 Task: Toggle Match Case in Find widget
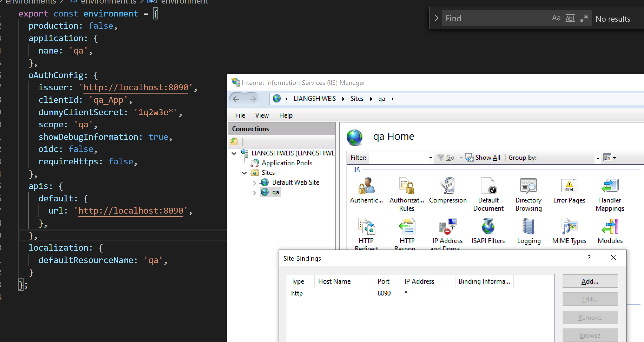[x=556, y=18]
